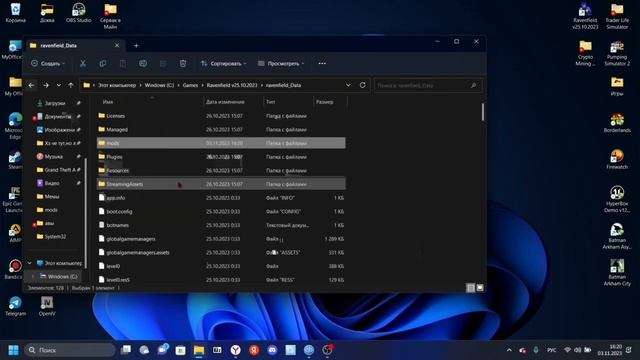Open the three-dots more options menu
The height and width of the screenshot is (360, 640).
(322, 63)
